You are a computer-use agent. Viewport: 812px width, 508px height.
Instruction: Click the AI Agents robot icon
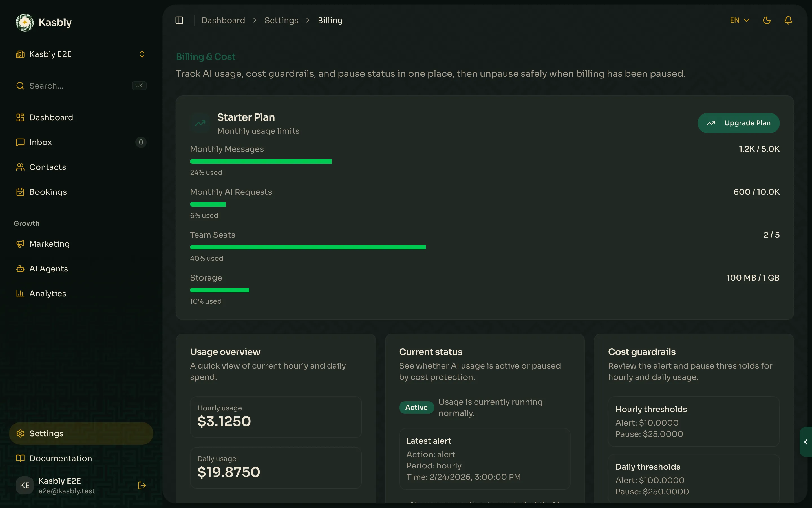point(20,269)
